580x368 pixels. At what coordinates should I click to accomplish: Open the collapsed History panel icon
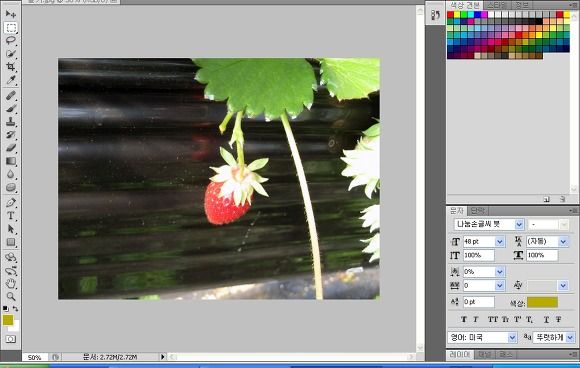(435, 15)
